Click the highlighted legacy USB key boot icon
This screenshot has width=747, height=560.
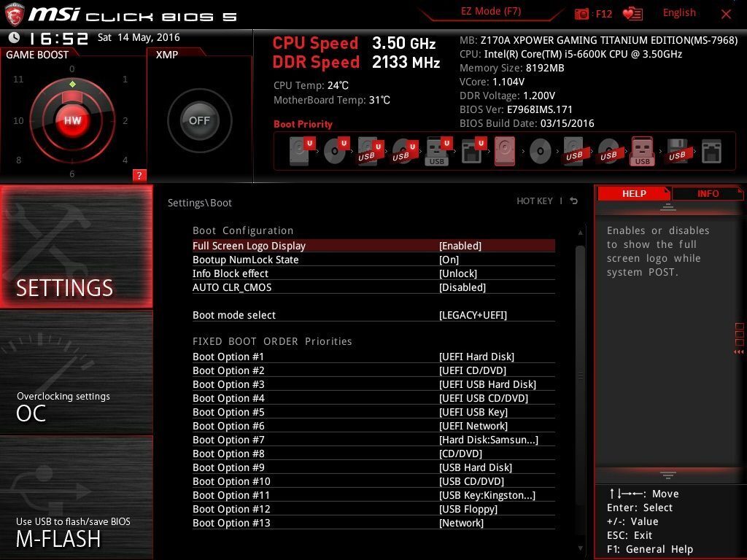point(642,152)
